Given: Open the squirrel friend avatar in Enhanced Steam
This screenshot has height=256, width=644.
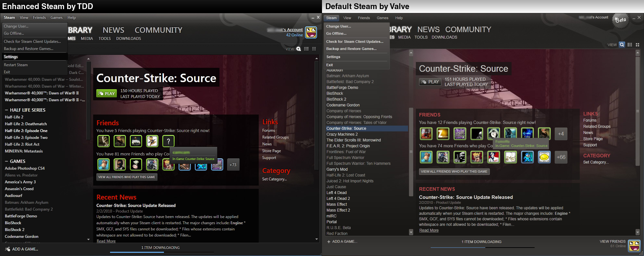Looking at the screenshot, I should [x=104, y=165].
